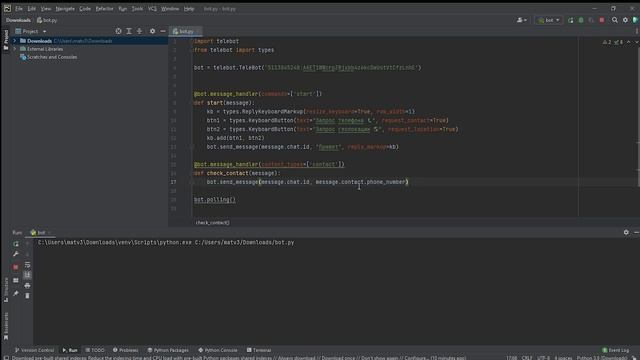Select the bot.py editor tab

(x=186, y=31)
